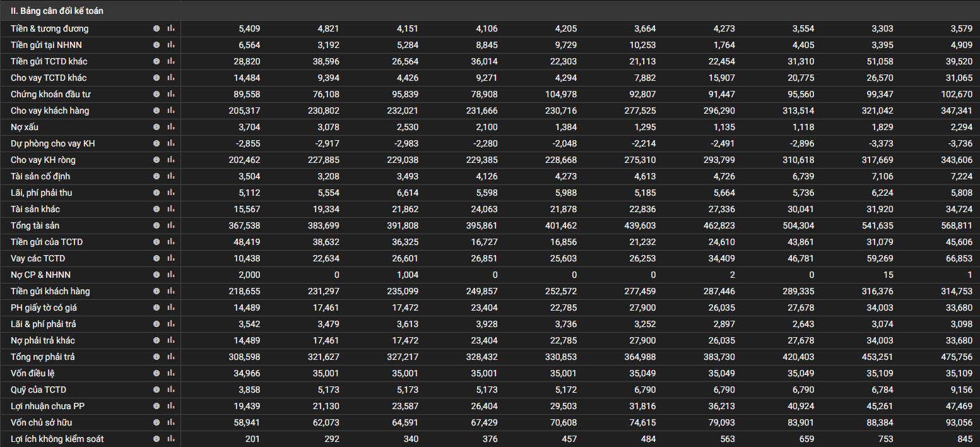Click the Nợ CP & NHNN value 1,004

click(407, 275)
